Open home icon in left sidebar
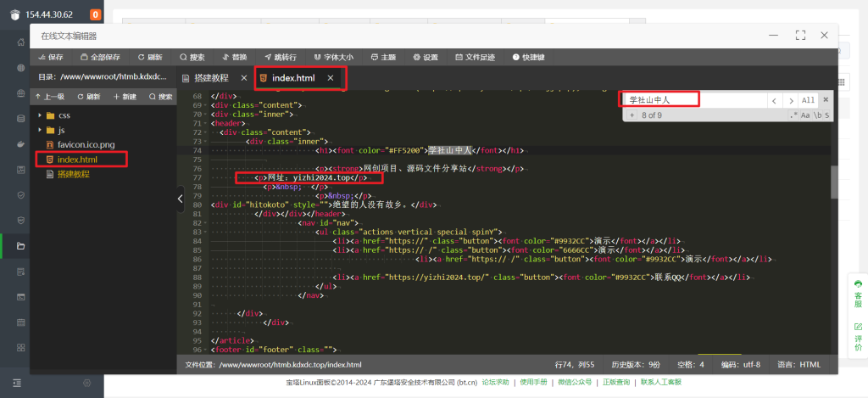Screen dimensions: 868x398 (20, 42)
